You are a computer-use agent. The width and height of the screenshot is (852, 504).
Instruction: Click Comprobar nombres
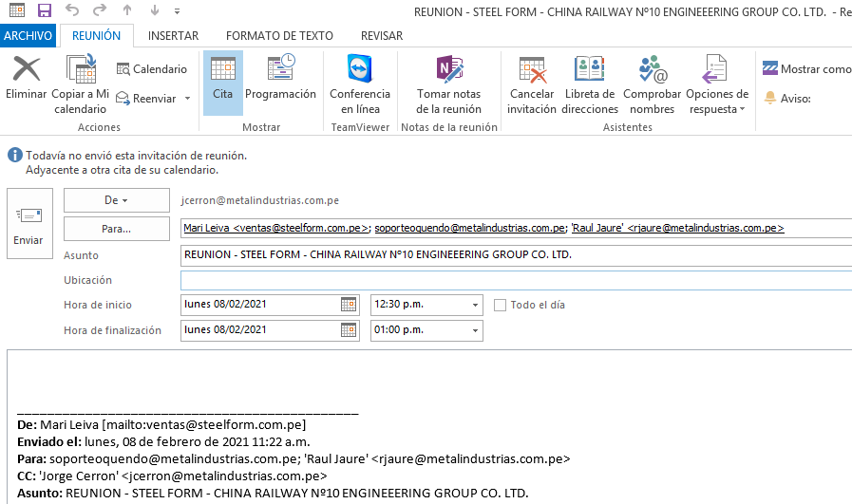click(652, 84)
